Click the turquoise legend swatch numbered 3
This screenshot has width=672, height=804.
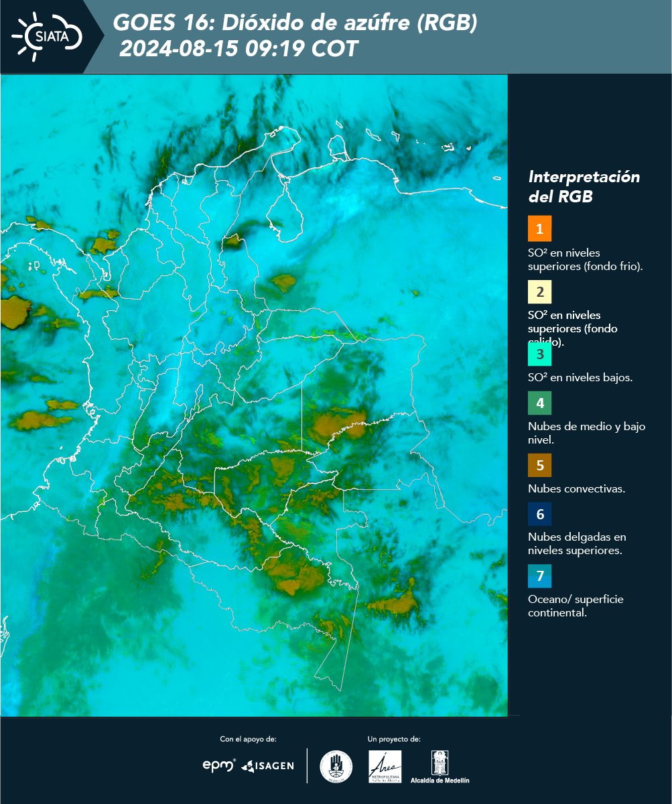[x=539, y=354]
